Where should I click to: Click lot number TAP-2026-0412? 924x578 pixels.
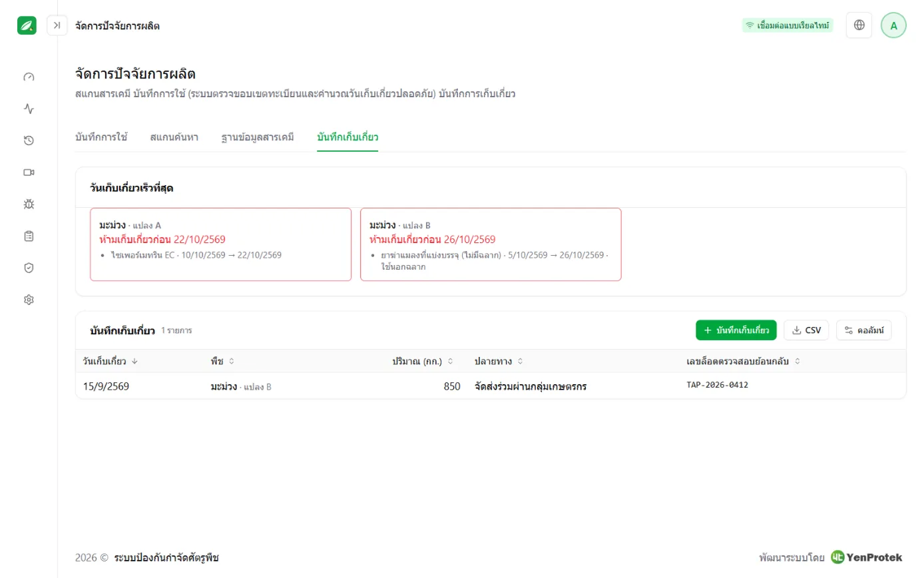pos(717,386)
